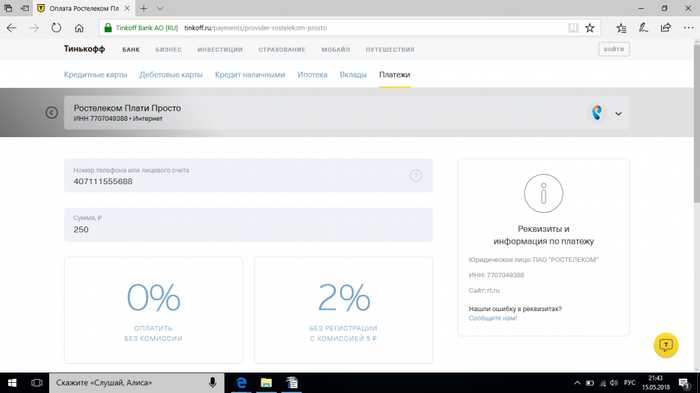This screenshot has height=393, width=700.
Task: Show tab previews chevron
Action: pyautogui.click(x=160, y=8)
